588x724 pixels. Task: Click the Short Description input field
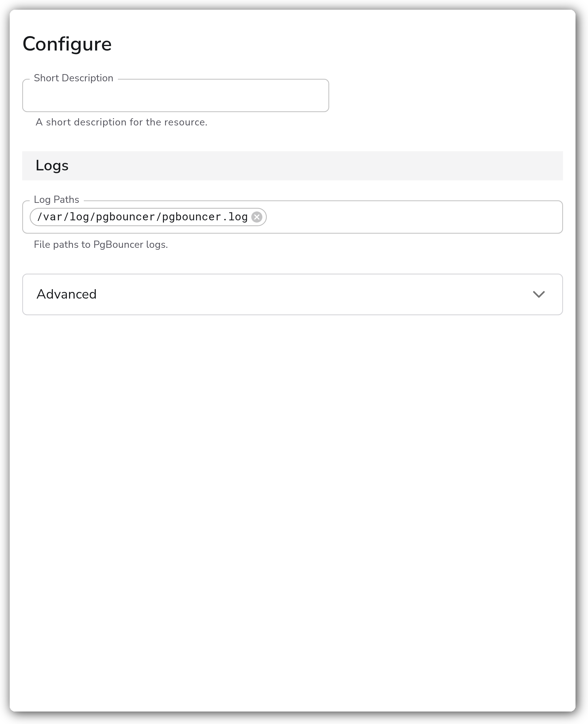coord(176,95)
